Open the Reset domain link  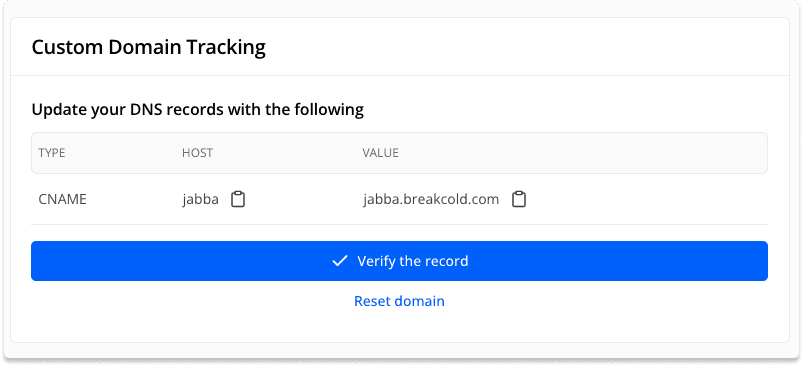[x=399, y=301]
